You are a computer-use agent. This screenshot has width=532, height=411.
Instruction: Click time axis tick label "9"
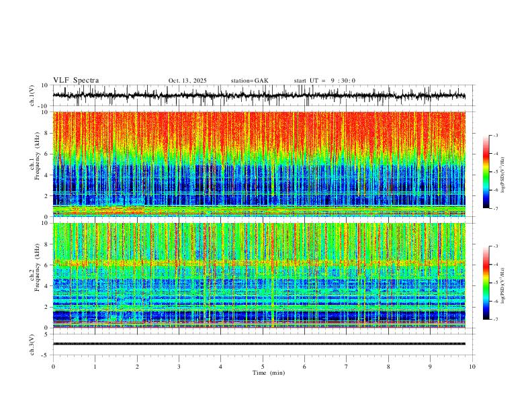pos(430,367)
